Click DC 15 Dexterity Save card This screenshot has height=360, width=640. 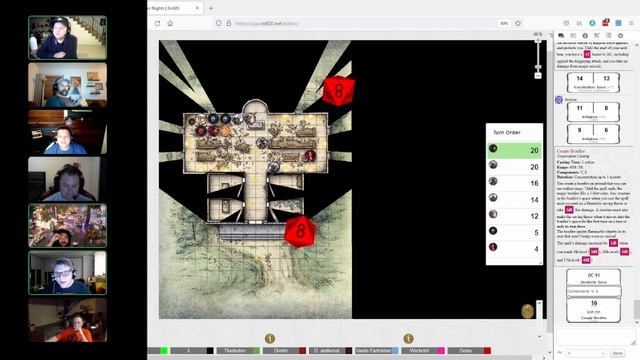click(593, 278)
